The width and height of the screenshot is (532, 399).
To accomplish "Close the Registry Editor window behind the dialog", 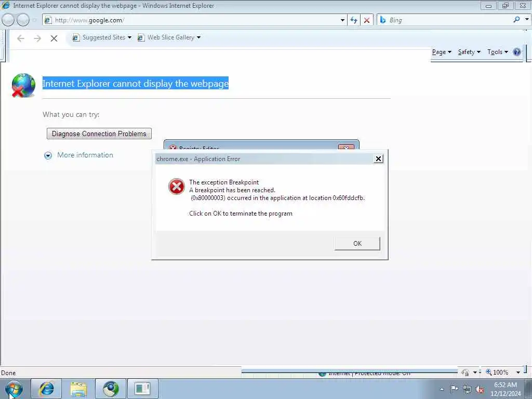I will (x=346, y=148).
